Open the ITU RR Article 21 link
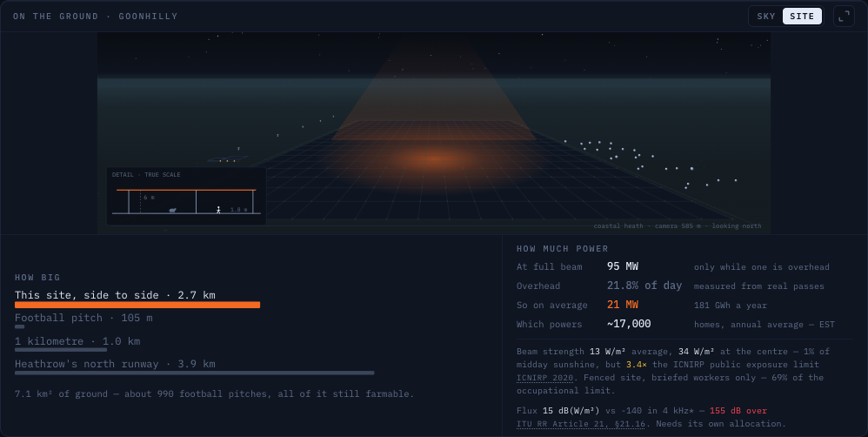 pyautogui.click(x=581, y=424)
